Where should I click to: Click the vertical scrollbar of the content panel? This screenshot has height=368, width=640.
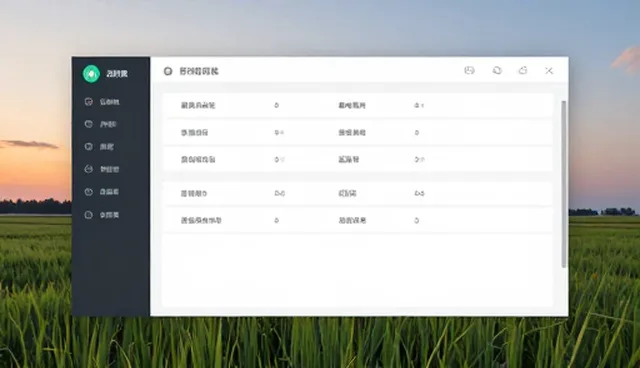pyautogui.click(x=564, y=184)
